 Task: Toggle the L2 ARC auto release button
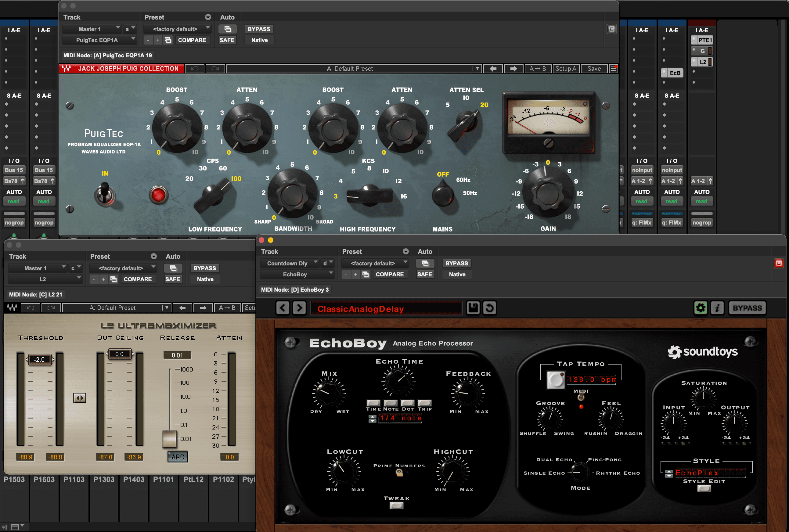click(x=178, y=457)
